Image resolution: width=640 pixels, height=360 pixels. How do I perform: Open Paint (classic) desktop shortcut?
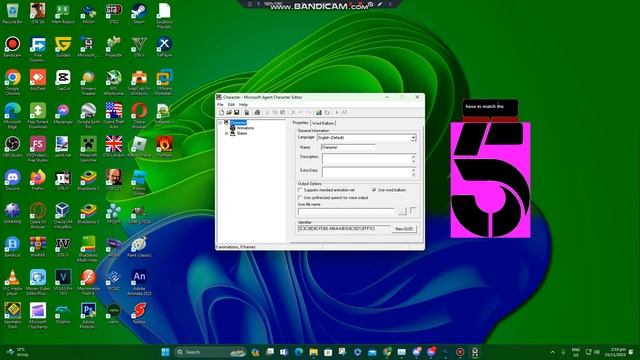139,247
